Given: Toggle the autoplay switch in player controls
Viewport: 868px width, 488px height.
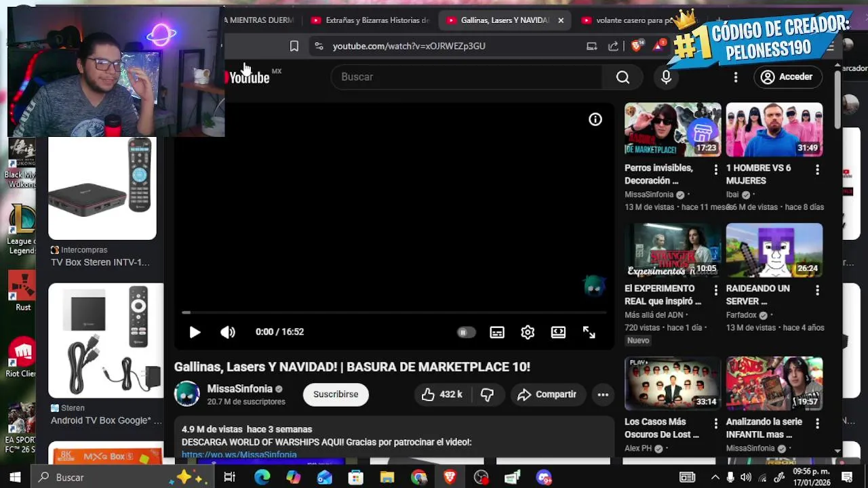Looking at the screenshot, I should coord(466,332).
